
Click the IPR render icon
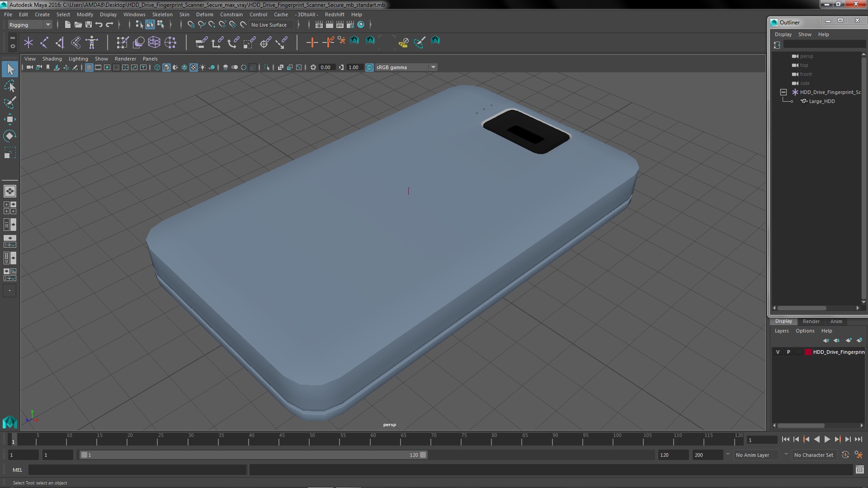pos(340,24)
